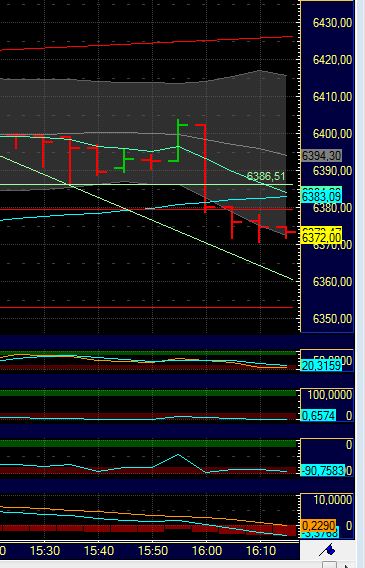The height and width of the screenshot is (568, 365).
Task: Click the cyan 20,3159 indicator value
Action: [x=322, y=366]
